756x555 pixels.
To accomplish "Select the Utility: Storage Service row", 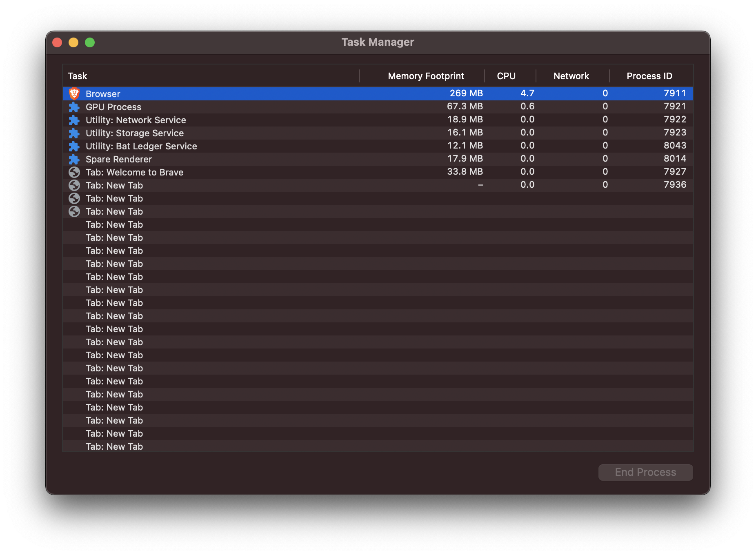I will point(378,133).
